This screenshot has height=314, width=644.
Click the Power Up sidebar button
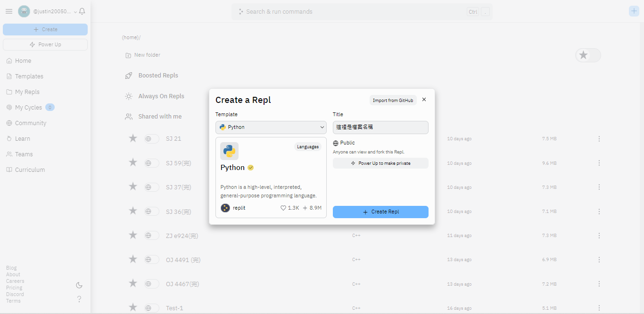tap(45, 44)
